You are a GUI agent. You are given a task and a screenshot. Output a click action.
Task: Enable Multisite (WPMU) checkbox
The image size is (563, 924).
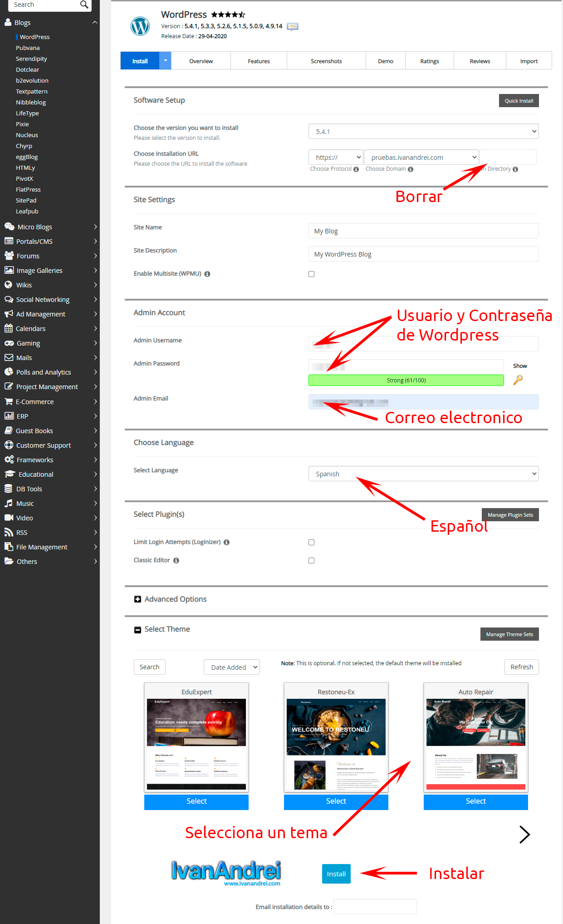311,274
